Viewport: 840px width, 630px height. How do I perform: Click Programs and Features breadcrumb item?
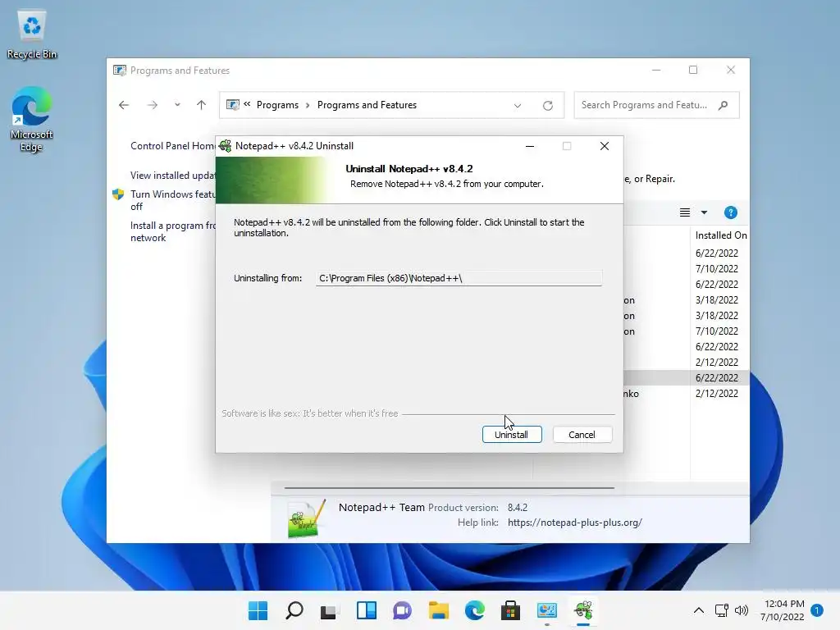click(x=367, y=105)
